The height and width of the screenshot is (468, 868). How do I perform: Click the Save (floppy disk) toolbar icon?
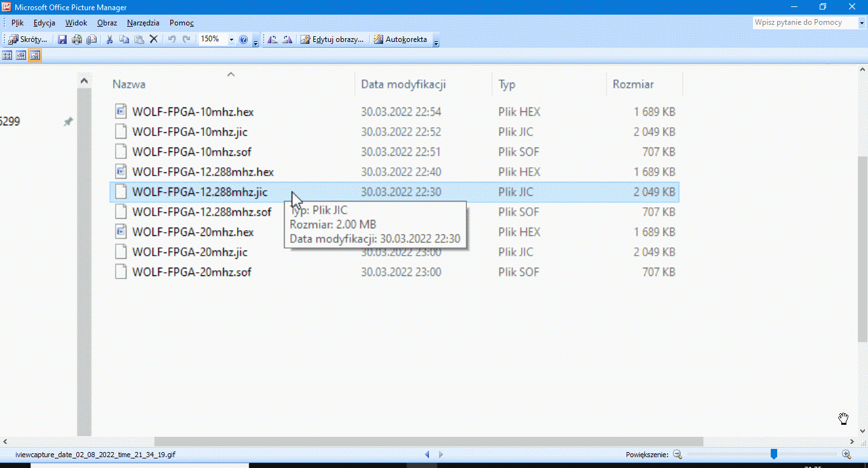pos(62,39)
